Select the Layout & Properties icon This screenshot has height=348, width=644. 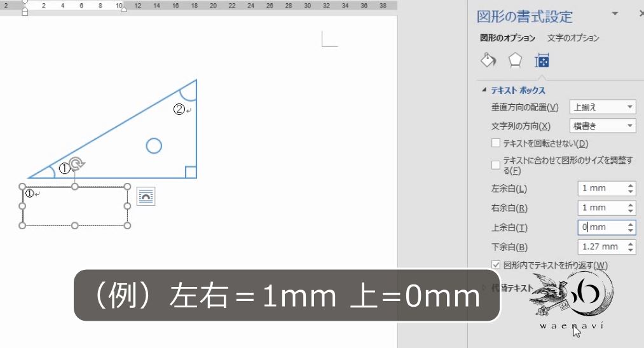[542, 60]
